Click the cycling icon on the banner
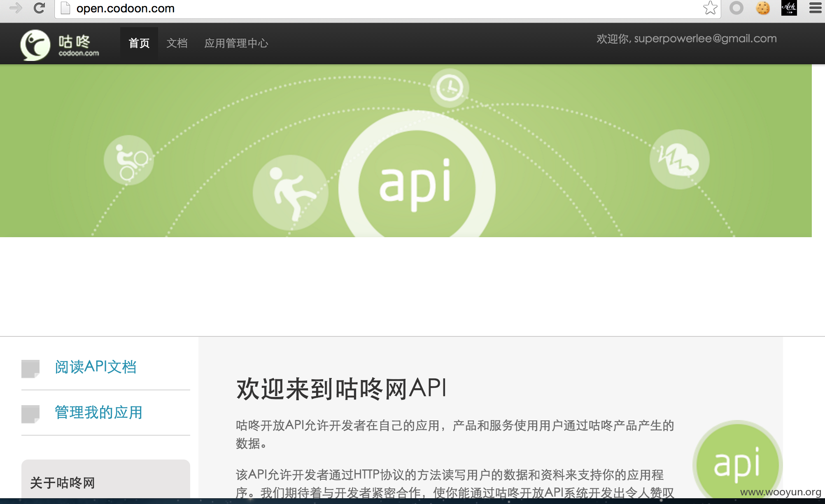 pyautogui.click(x=129, y=160)
